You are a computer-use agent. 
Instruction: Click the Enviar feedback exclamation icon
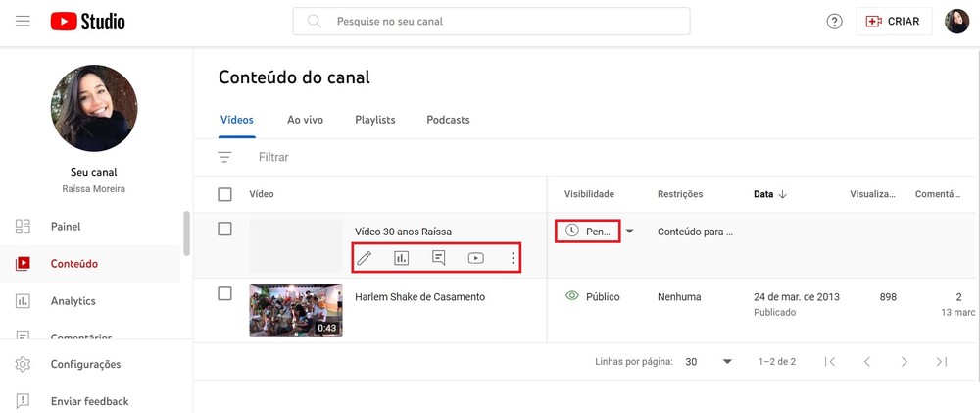(x=23, y=401)
